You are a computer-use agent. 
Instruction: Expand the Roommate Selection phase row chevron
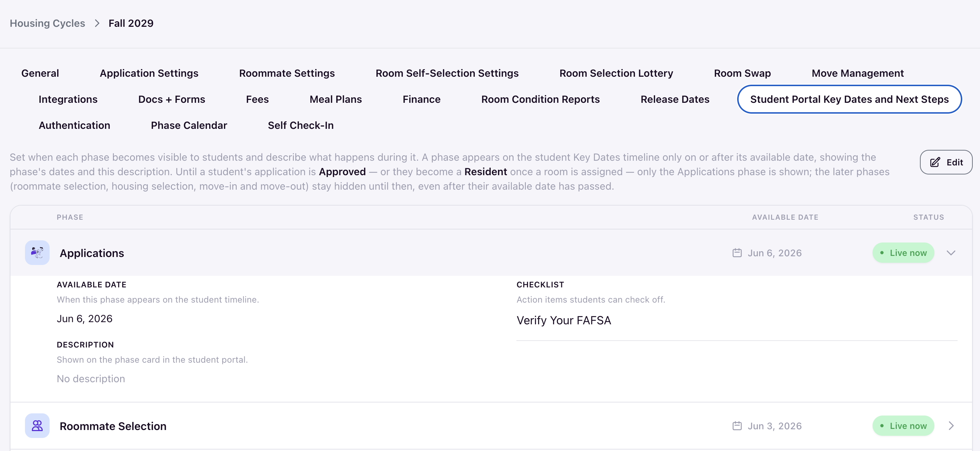click(x=951, y=426)
